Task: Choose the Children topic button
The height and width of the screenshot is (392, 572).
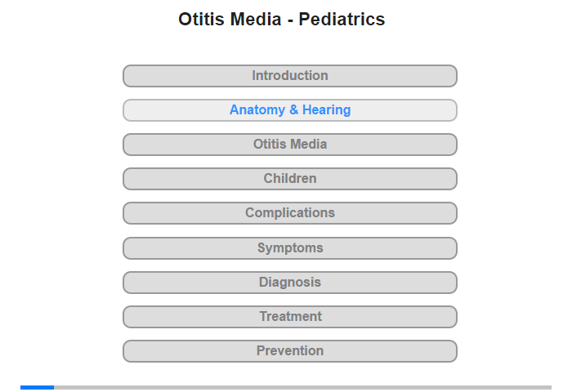Action: click(289, 179)
